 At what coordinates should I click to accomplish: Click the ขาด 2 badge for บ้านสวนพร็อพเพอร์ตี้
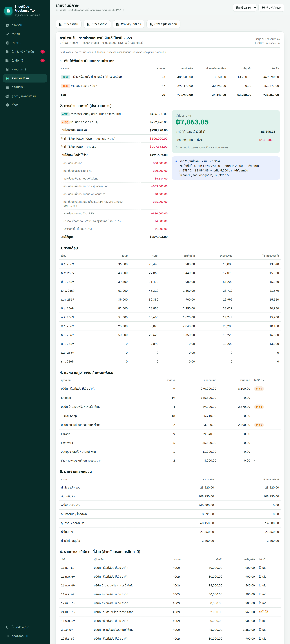tap(259, 407)
